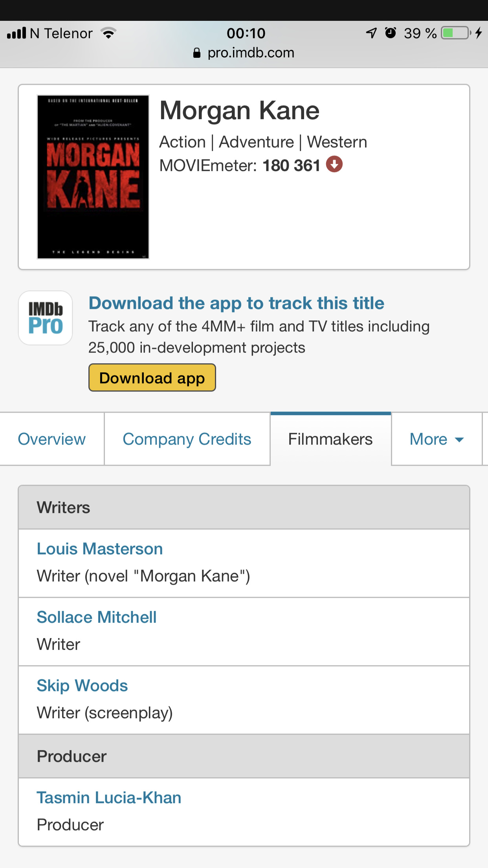Tap the pro.imdb.com address bar

[244, 53]
